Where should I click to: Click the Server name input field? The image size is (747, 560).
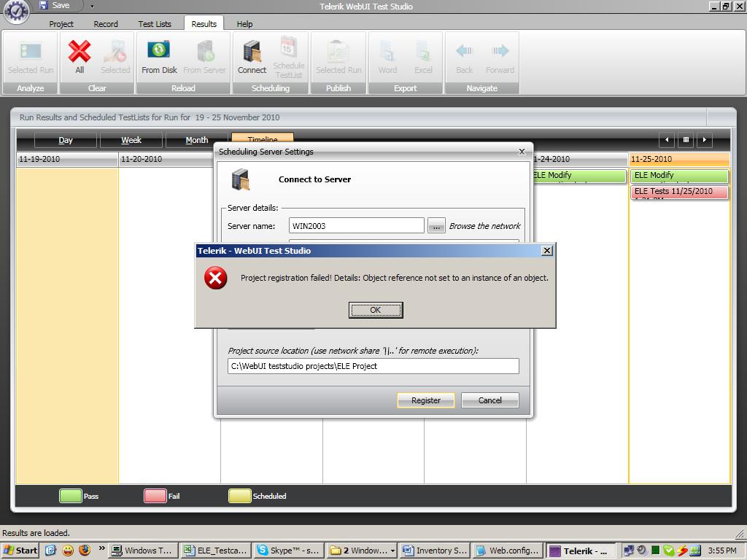pyautogui.click(x=356, y=226)
